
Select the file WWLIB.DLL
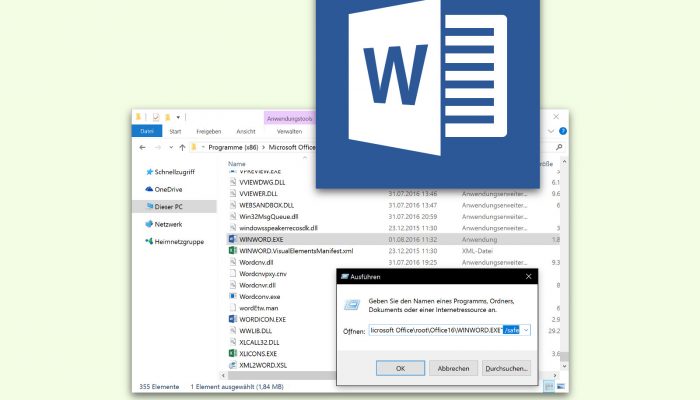point(255,331)
